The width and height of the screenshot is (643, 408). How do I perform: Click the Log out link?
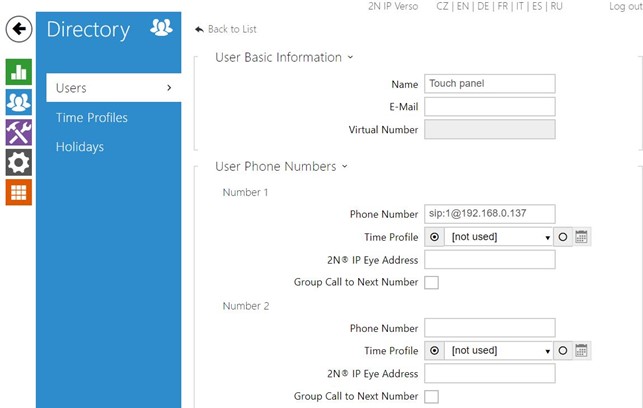coord(624,6)
